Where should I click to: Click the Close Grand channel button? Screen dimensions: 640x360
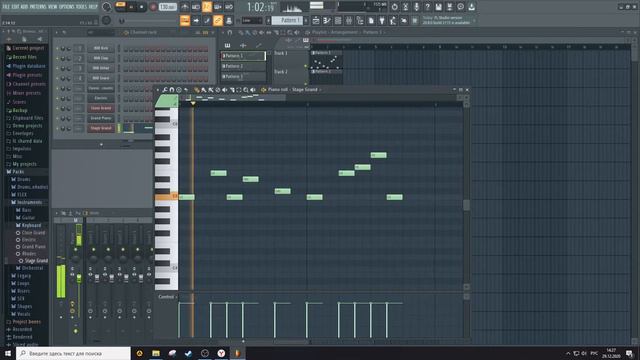tap(101, 108)
